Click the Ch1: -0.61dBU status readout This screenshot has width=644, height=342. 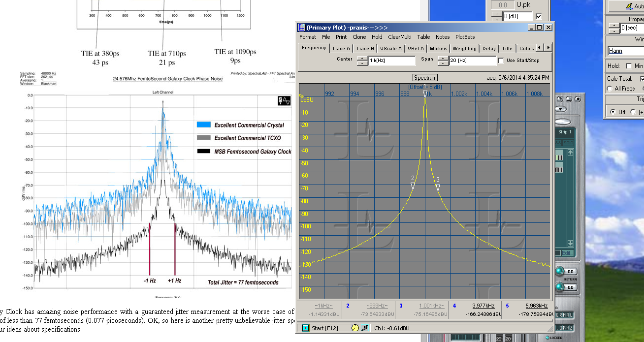point(392,328)
